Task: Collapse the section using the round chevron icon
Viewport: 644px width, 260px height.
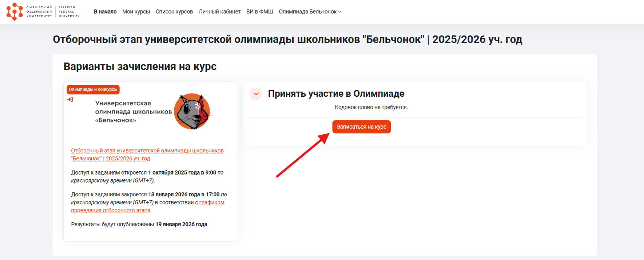Action: tap(256, 94)
